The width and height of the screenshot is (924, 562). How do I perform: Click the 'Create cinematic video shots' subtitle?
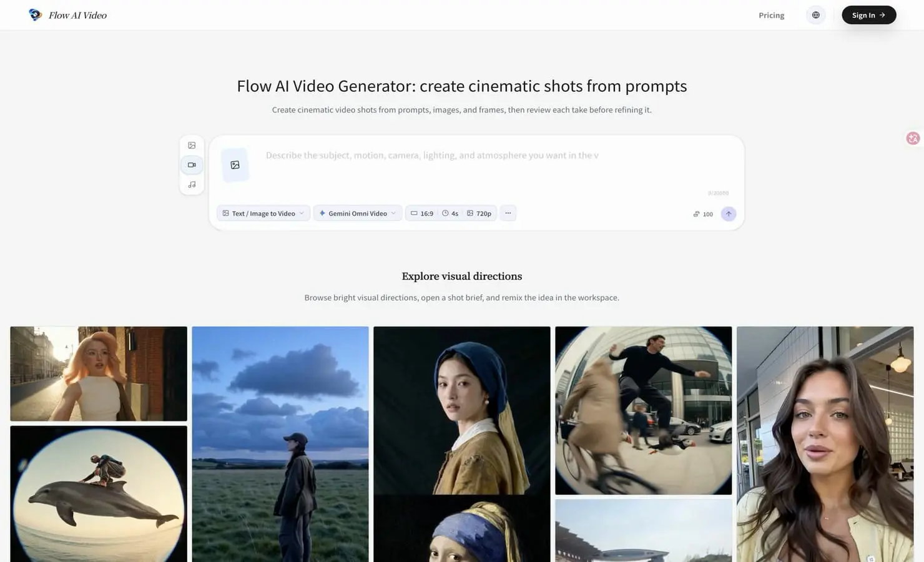coord(462,110)
